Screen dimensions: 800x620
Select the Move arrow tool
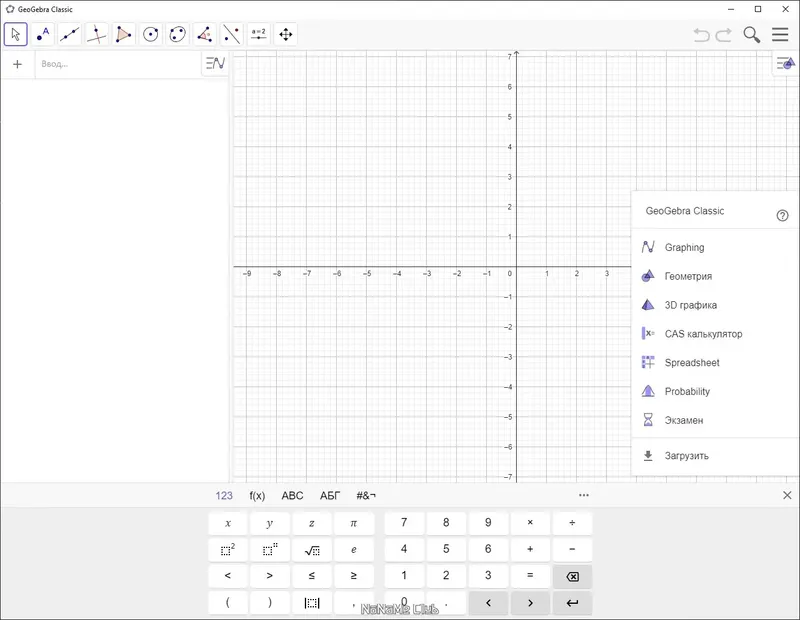15,34
